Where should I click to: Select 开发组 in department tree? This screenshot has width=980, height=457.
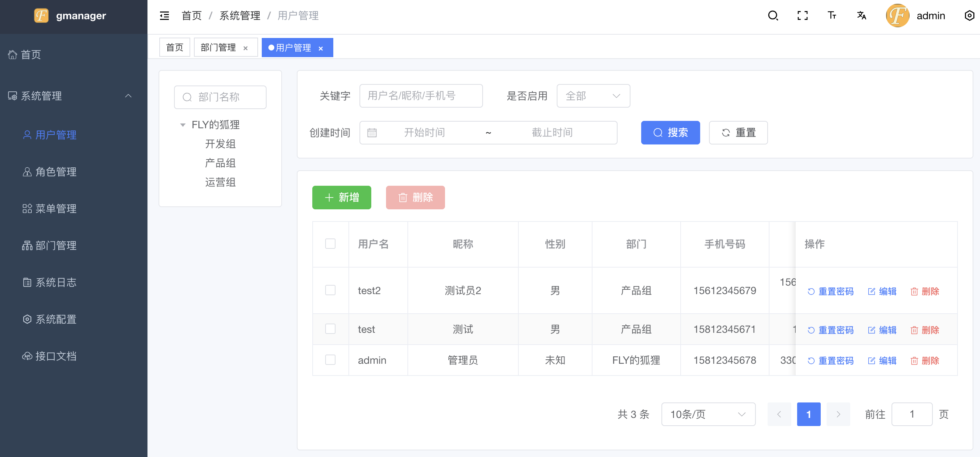pyautogui.click(x=220, y=144)
